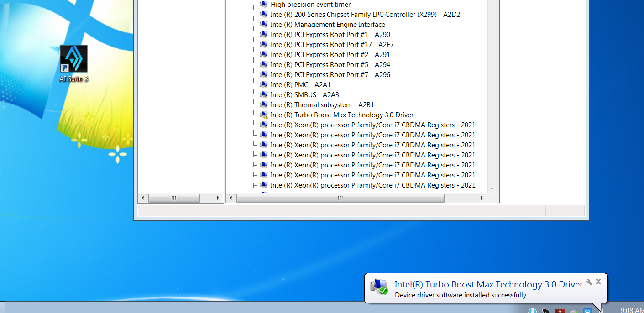The height and width of the screenshot is (313, 644).
Task: Click 'Device driver software installed successfully.' message
Action: [x=461, y=295]
